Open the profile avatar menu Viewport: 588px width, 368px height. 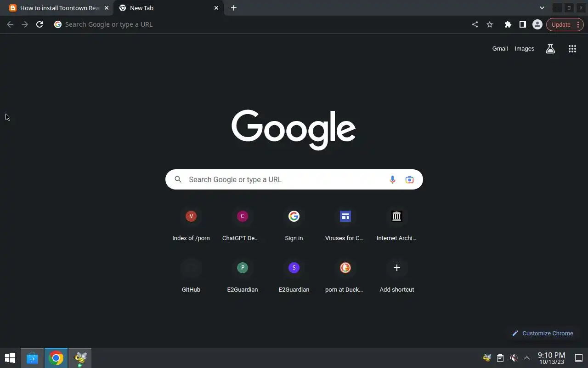[x=537, y=24]
